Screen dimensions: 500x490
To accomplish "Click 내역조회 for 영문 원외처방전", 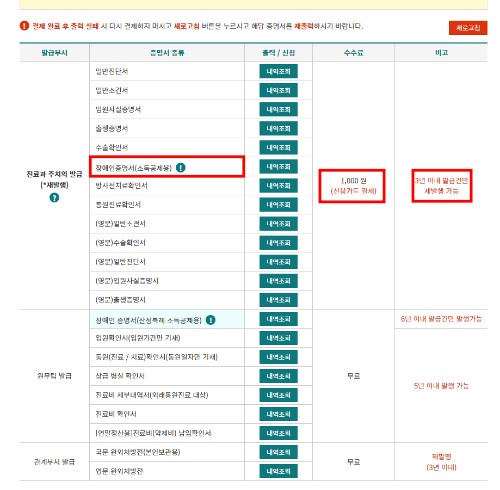I will coord(278,471).
